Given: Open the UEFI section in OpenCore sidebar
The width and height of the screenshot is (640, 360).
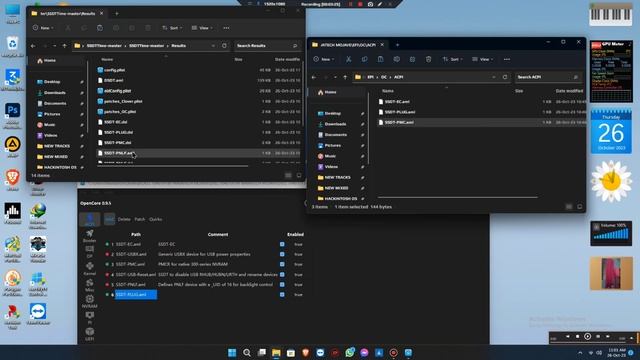Looking at the screenshot, I should (89, 334).
